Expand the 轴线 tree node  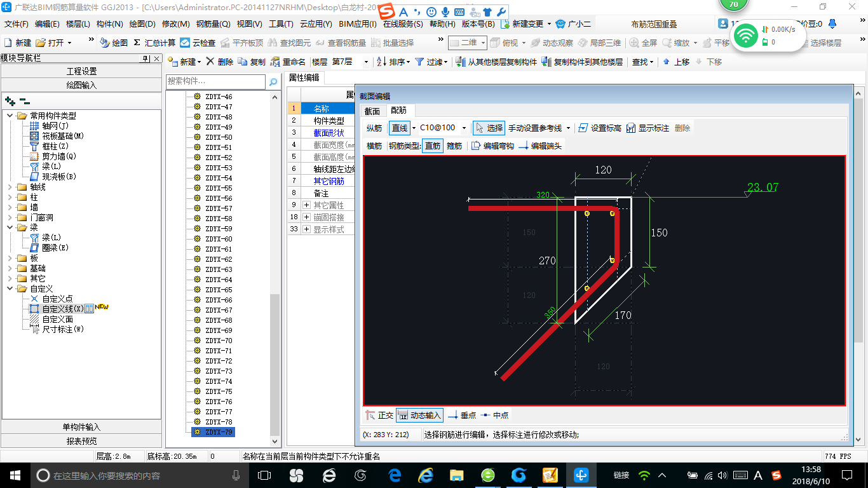[10, 187]
